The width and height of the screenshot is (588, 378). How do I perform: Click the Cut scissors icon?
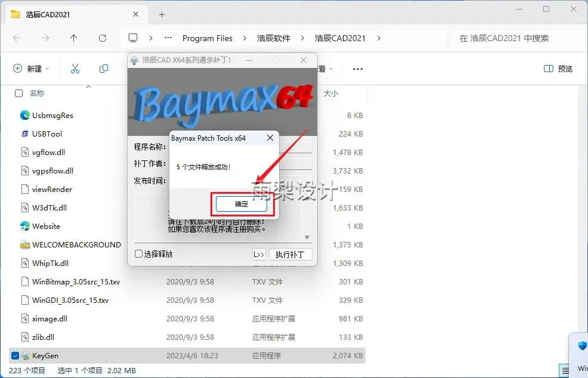[x=75, y=69]
